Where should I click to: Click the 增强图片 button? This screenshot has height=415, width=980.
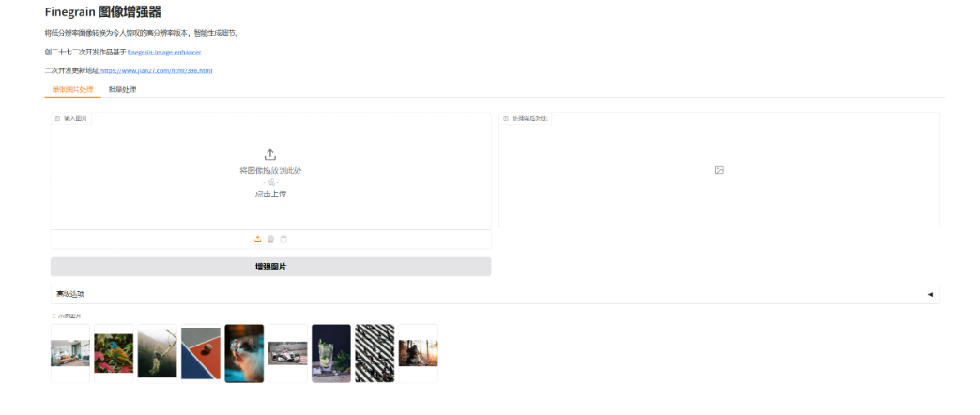(270, 267)
